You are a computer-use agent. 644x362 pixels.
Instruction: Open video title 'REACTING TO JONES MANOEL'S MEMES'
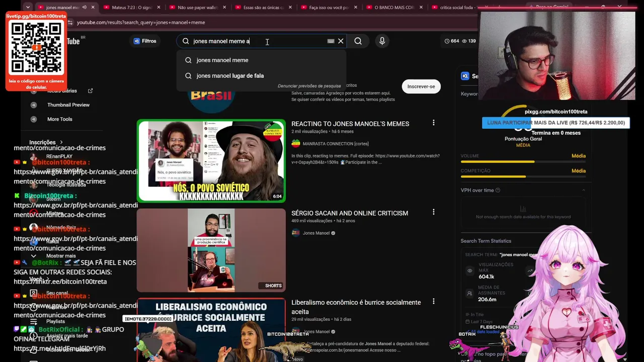tap(350, 124)
